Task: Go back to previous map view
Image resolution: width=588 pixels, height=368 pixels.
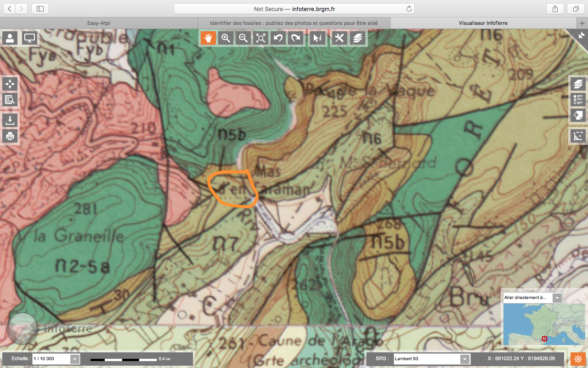Action: coord(278,38)
